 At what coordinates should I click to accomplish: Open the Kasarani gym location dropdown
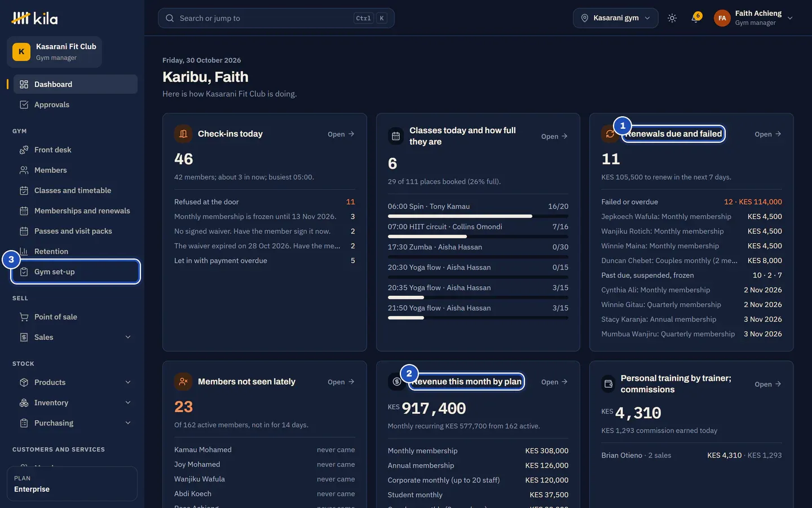pyautogui.click(x=615, y=18)
